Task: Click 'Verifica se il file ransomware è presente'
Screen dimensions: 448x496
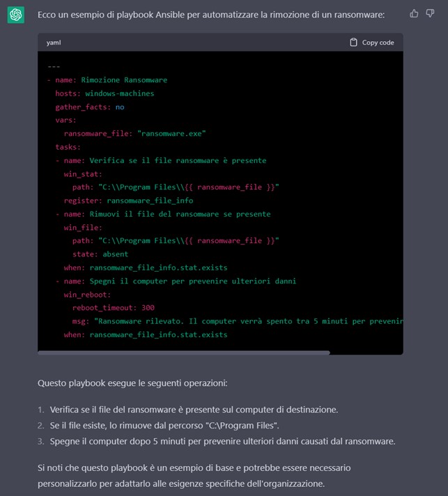Action: click(178, 160)
